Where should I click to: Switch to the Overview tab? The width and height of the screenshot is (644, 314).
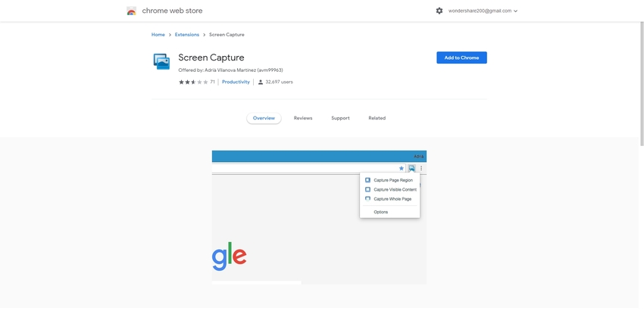pos(264,118)
